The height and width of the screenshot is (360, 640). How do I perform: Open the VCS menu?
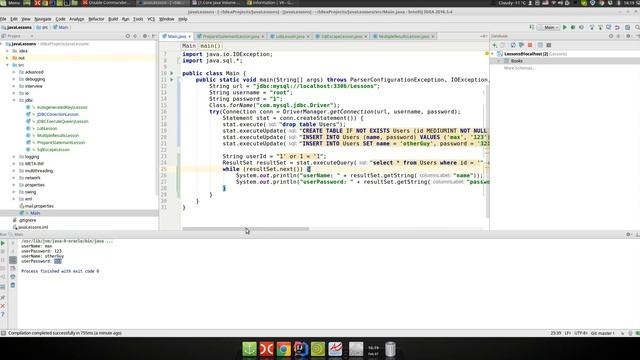(151, 19)
